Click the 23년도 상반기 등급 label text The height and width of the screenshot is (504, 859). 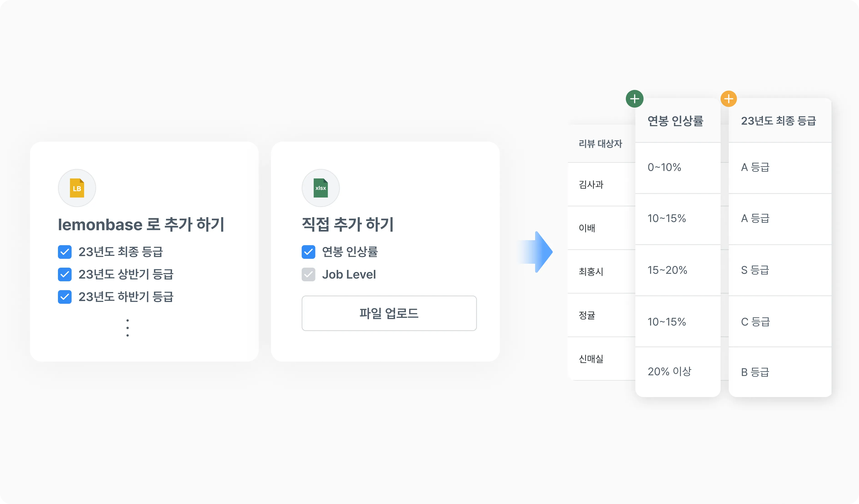(x=126, y=274)
